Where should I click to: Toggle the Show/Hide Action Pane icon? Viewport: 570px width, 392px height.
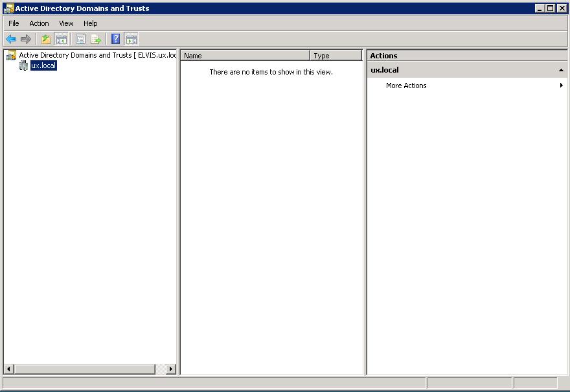tap(131, 40)
